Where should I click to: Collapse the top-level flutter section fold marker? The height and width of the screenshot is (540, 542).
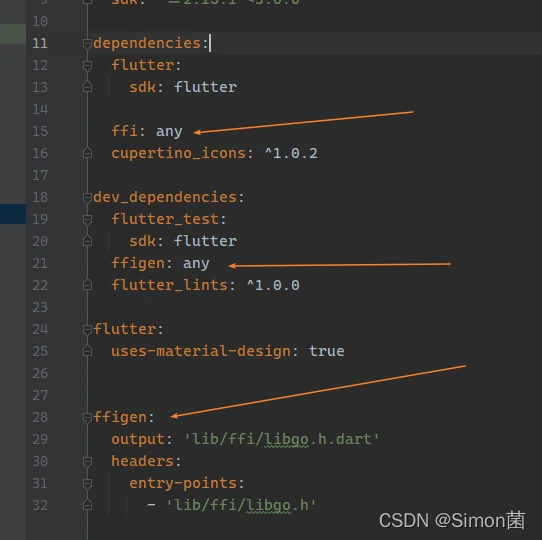click(x=87, y=330)
